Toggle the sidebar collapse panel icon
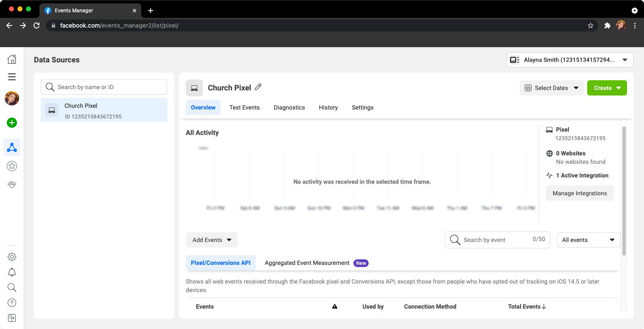The height and width of the screenshot is (329, 644). 12,318
